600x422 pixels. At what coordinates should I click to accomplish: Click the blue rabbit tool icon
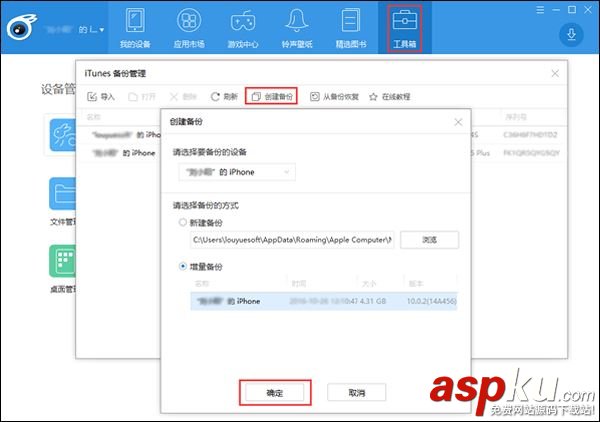pos(63,135)
